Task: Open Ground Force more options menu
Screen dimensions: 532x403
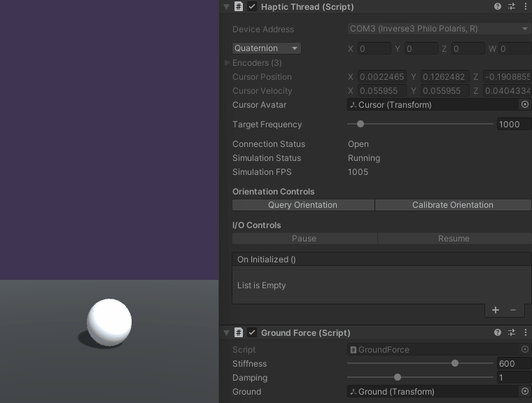Action: pyautogui.click(x=525, y=332)
